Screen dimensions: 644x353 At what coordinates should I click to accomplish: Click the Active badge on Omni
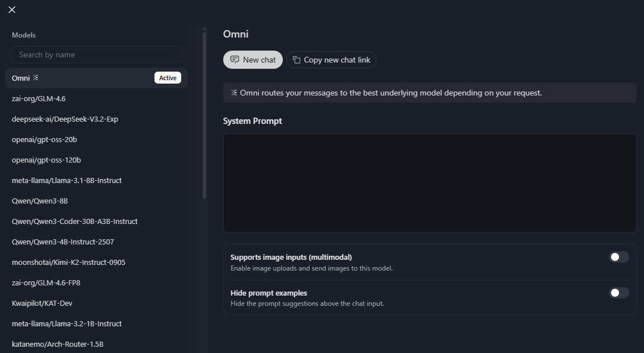coord(168,77)
